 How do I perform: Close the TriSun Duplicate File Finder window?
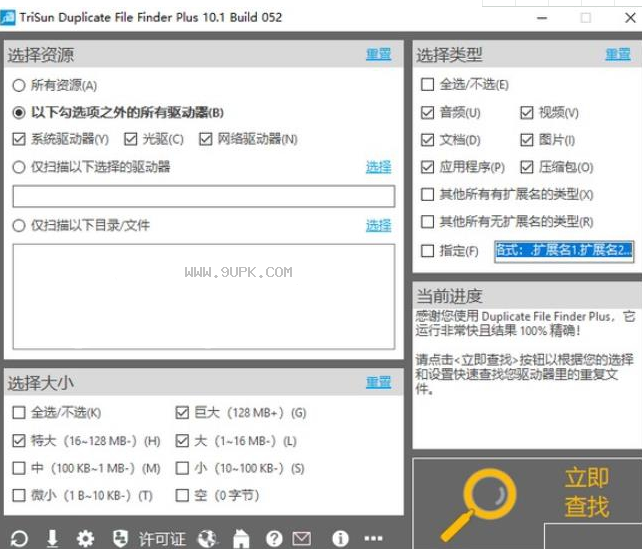click(631, 18)
